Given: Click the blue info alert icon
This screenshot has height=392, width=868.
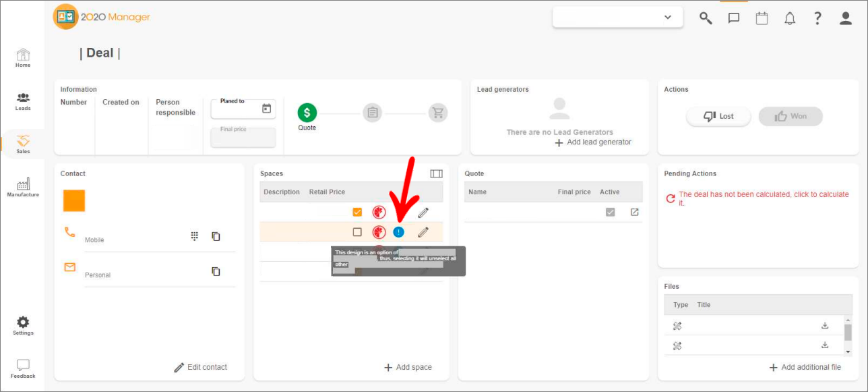Looking at the screenshot, I should [398, 232].
